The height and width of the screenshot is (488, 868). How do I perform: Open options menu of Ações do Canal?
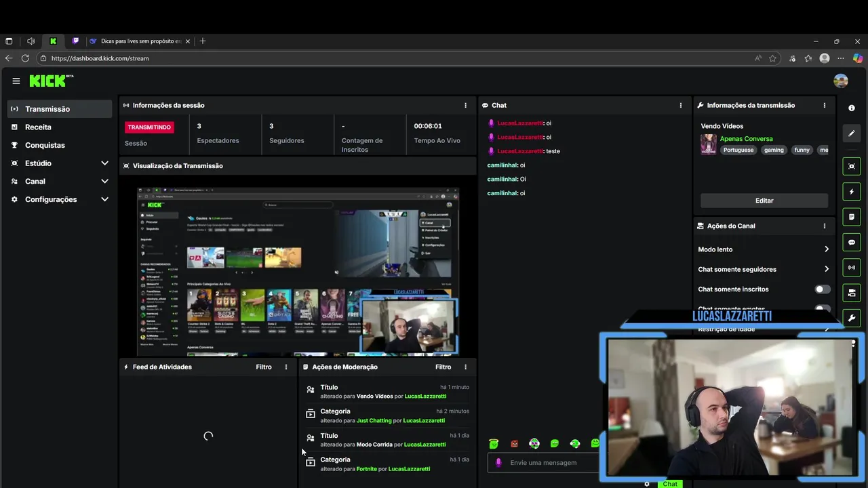pyautogui.click(x=825, y=226)
